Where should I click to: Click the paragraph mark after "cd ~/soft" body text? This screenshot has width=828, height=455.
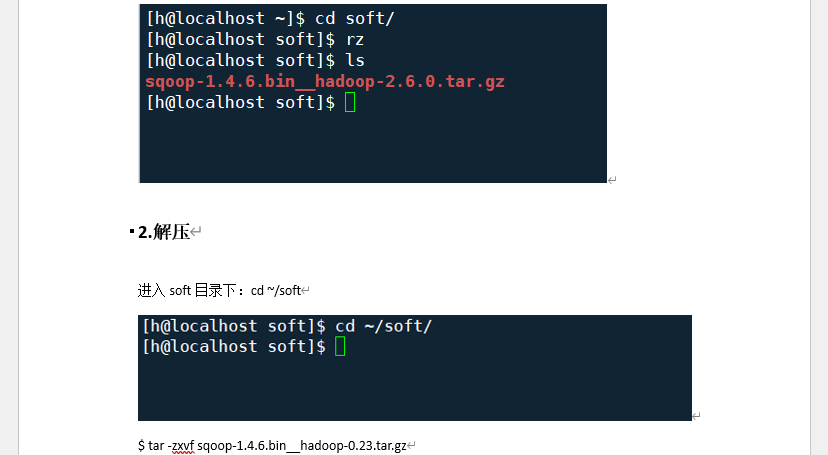[x=306, y=291]
